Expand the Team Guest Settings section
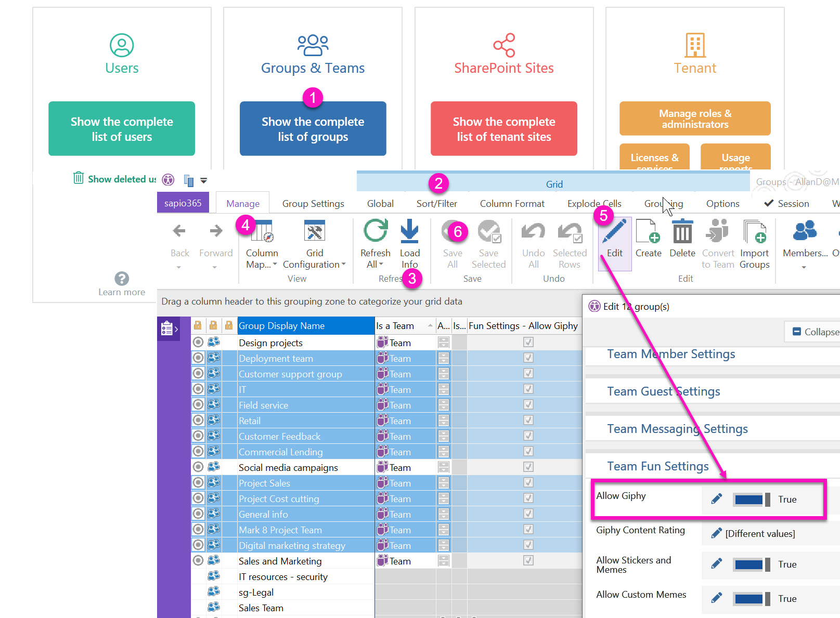The width and height of the screenshot is (840, 618). [x=663, y=391]
